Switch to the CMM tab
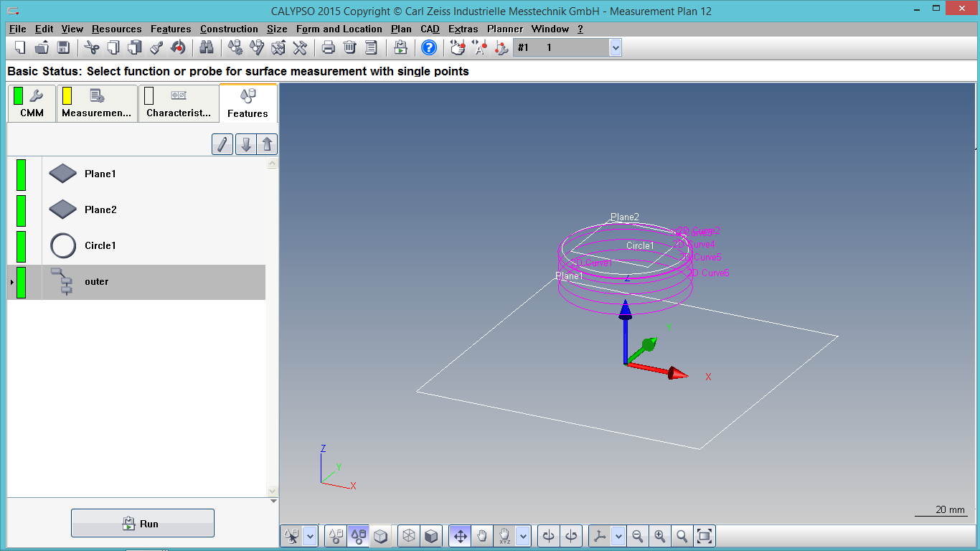Screen dimensions: 980x551 [32, 103]
